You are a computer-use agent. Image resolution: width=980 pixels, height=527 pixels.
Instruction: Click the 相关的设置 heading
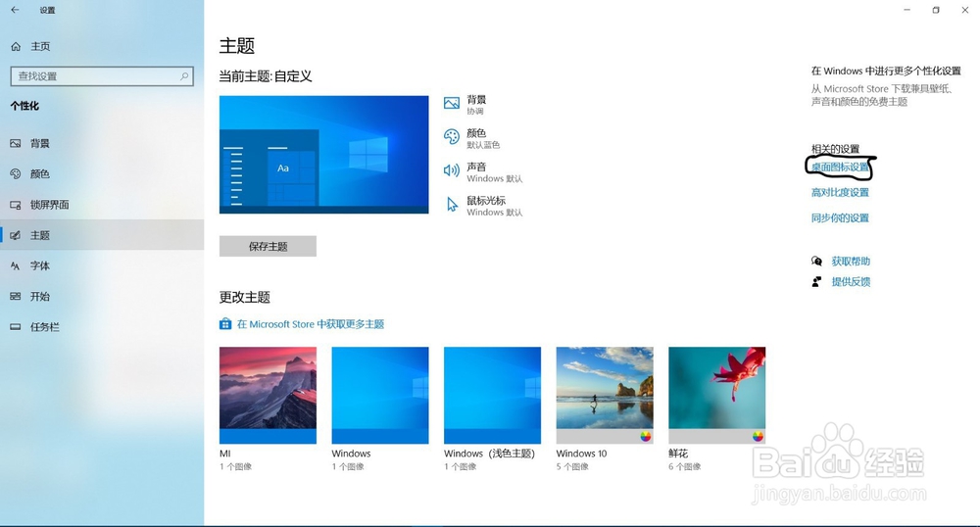tap(835, 149)
